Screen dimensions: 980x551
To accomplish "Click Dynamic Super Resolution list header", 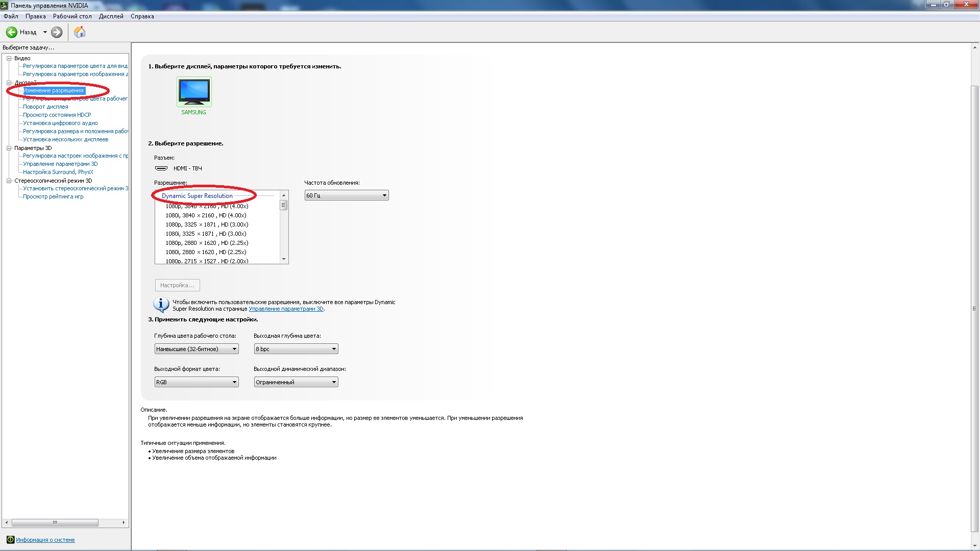I will click(197, 196).
